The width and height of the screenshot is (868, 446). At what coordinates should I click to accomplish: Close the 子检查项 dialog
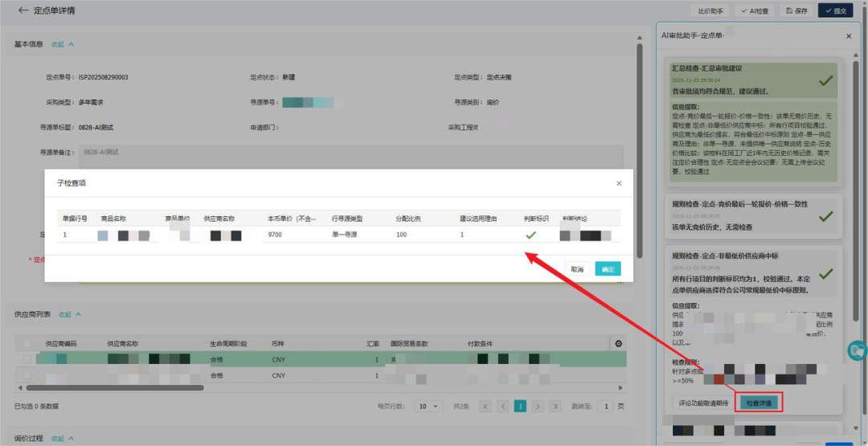618,183
